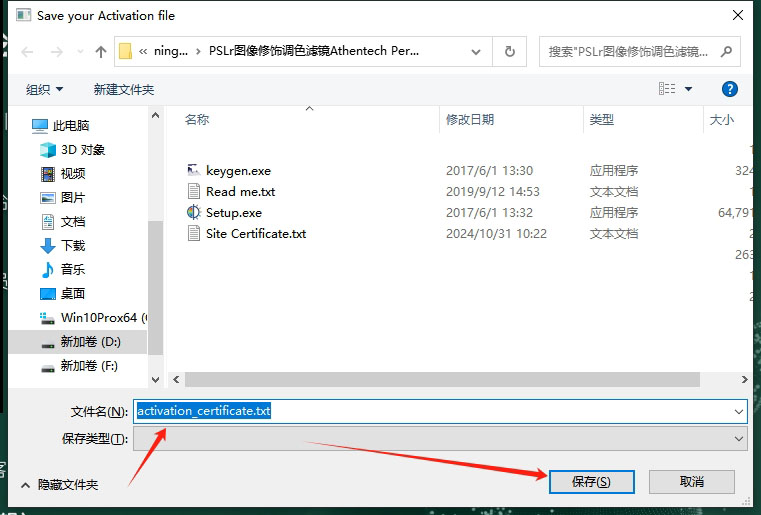This screenshot has height=515, width=761.
Task: Click the search magnifier icon
Action: point(727,51)
